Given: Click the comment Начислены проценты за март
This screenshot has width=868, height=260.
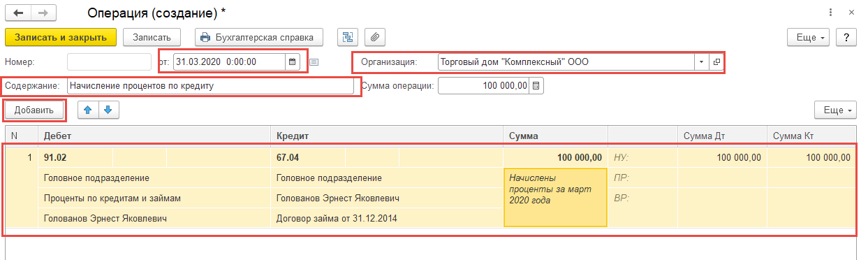Looking at the screenshot, I should pos(555,198).
